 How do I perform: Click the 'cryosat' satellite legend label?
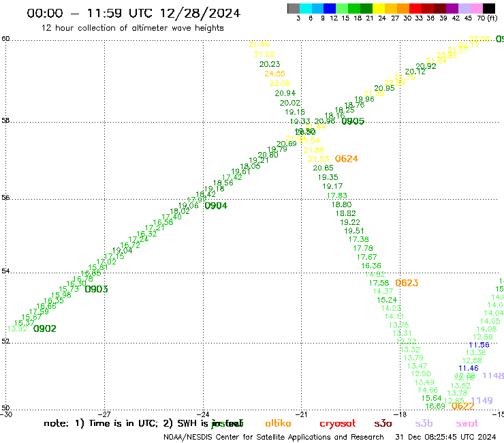point(338,423)
